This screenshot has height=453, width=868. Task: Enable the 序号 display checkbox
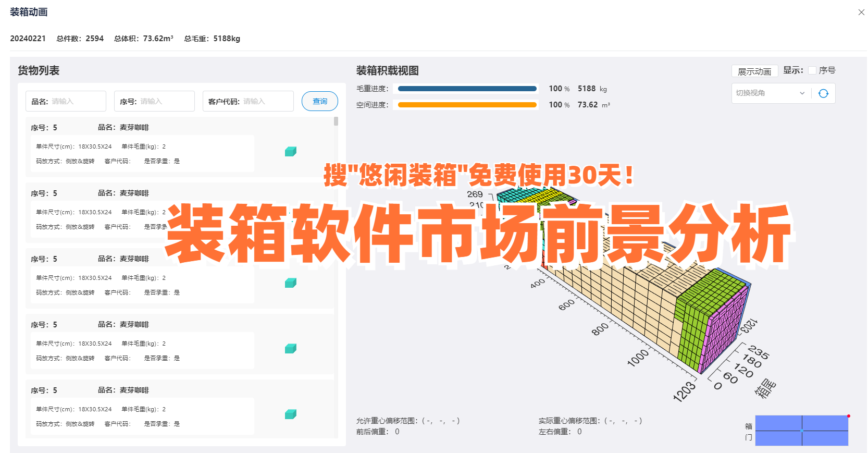[812, 70]
